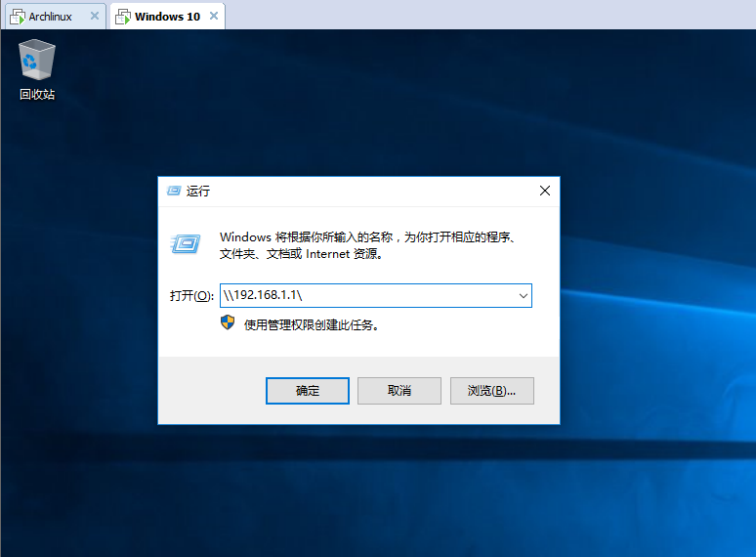Expand the Open field history dropdown

pyautogui.click(x=524, y=296)
